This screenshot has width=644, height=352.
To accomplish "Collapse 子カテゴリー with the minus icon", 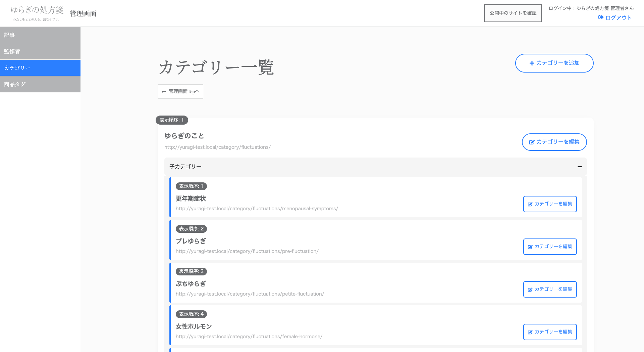I will tap(579, 167).
